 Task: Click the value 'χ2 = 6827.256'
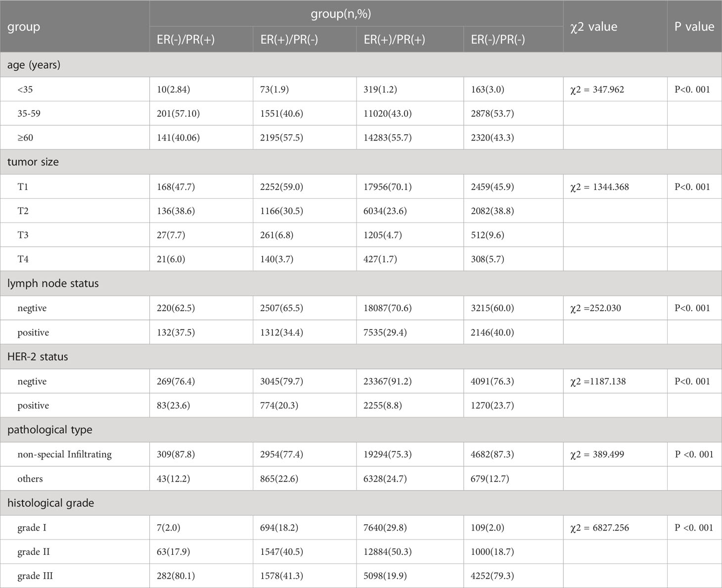(599, 528)
